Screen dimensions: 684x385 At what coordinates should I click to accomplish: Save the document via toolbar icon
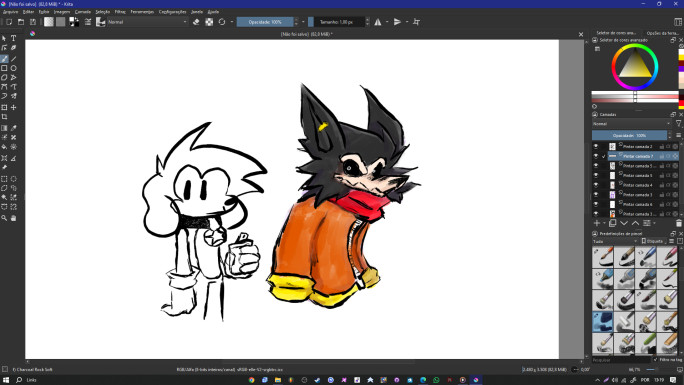(x=33, y=22)
